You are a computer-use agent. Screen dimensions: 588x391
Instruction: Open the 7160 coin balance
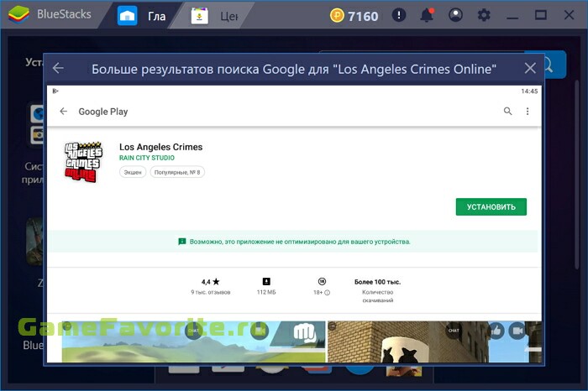click(x=363, y=17)
